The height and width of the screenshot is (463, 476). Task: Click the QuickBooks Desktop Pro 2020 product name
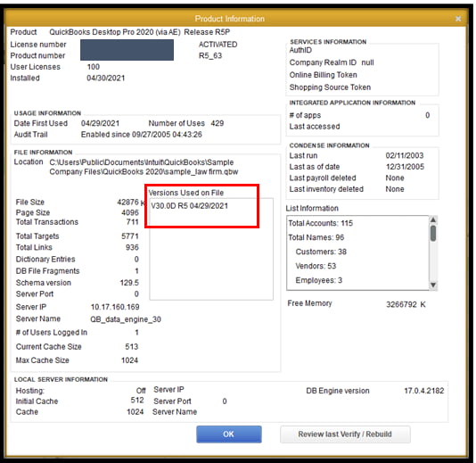coord(115,32)
